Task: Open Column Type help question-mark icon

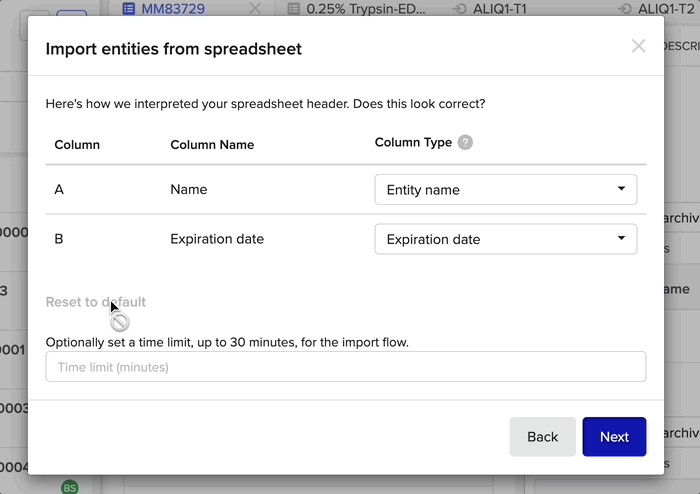Action: (465, 142)
